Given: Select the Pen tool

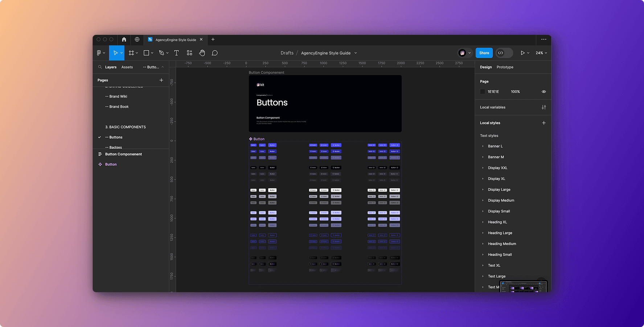Looking at the screenshot, I should [161, 53].
